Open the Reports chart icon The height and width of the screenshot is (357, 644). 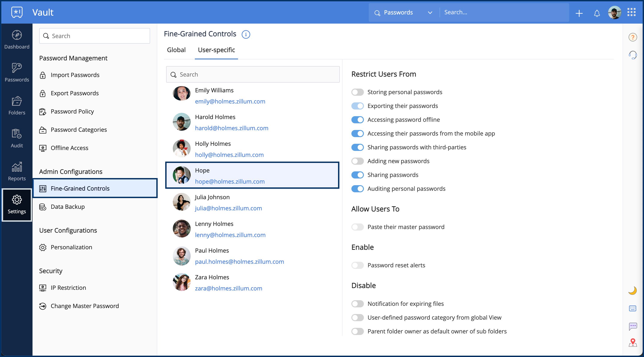click(x=17, y=167)
